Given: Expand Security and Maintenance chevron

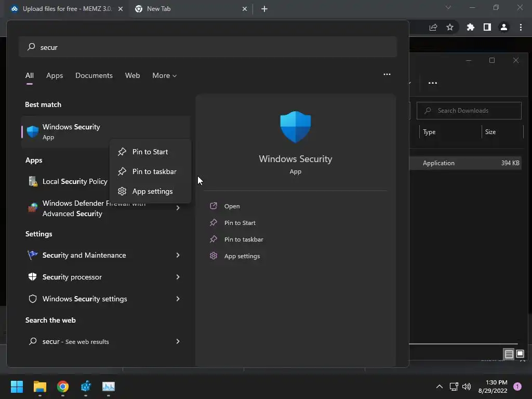Looking at the screenshot, I should click(178, 255).
